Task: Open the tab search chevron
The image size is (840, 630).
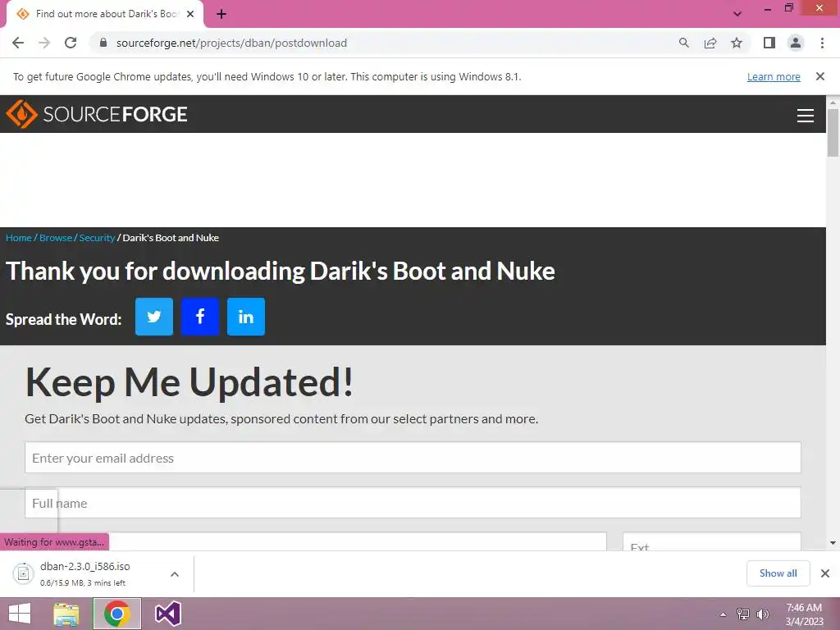Action: pos(737,14)
